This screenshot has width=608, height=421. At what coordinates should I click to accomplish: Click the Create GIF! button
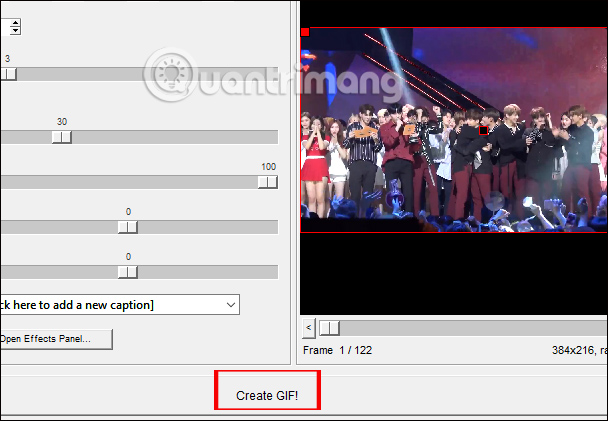click(x=267, y=395)
